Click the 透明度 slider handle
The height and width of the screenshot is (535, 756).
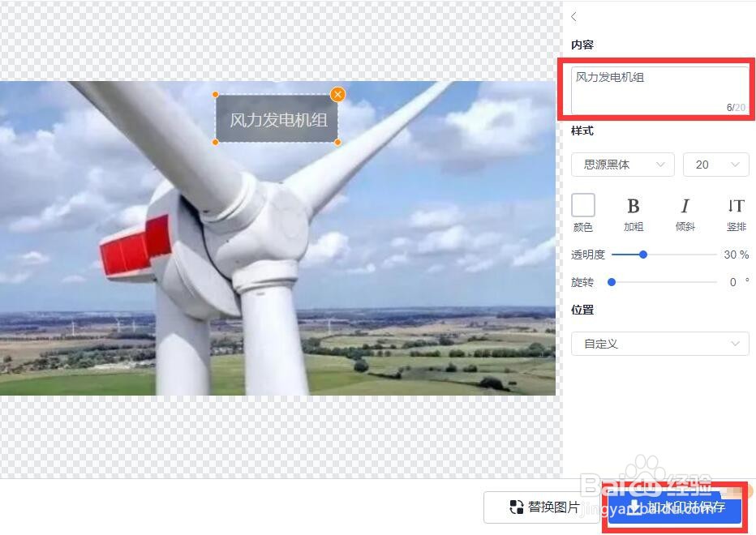tap(643, 255)
